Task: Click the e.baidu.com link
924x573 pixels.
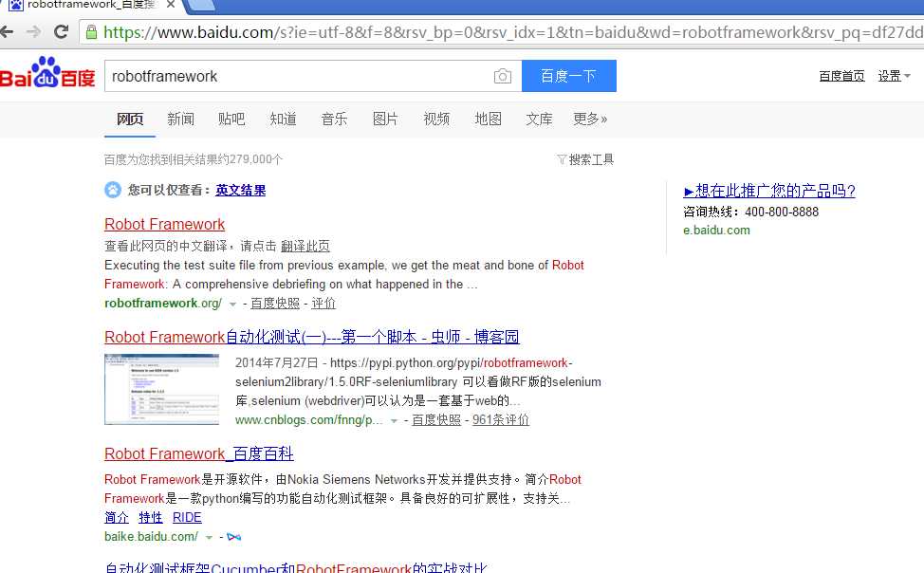Action: coord(716,231)
